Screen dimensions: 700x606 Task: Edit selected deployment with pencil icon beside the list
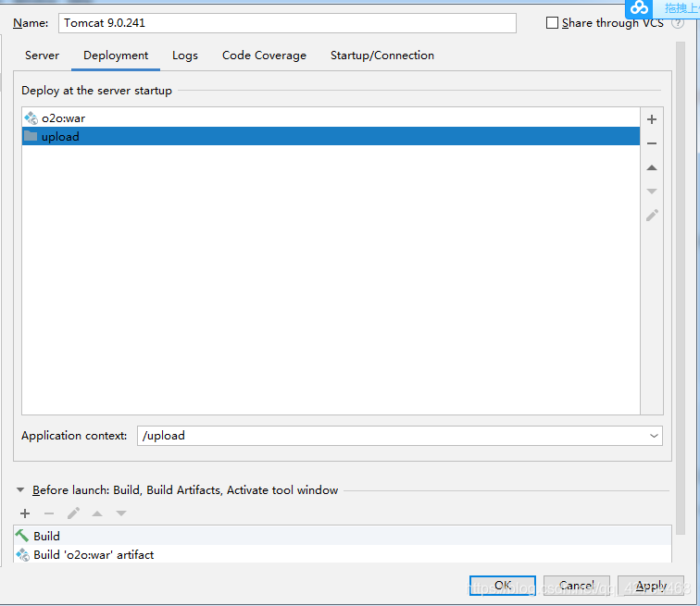click(x=652, y=216)
